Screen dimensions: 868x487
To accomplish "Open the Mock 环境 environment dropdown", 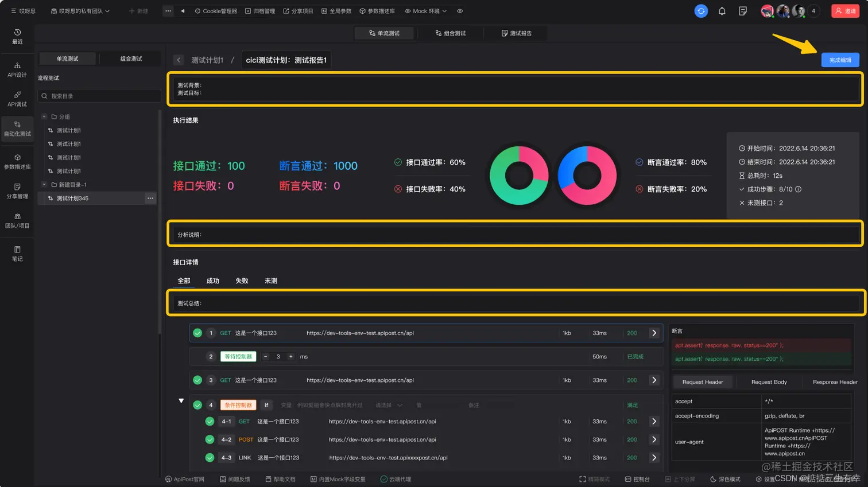I will point(426,11).
